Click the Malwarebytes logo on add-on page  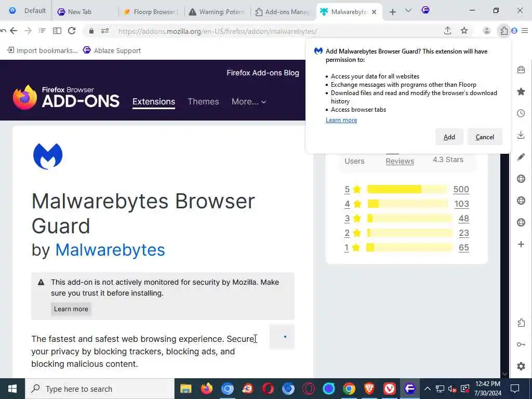[48, 156]
